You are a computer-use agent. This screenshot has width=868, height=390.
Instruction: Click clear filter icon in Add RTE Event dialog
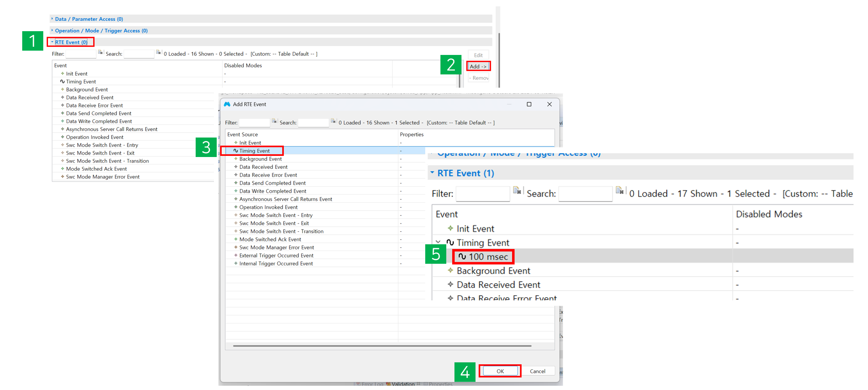tap(274, 122)
